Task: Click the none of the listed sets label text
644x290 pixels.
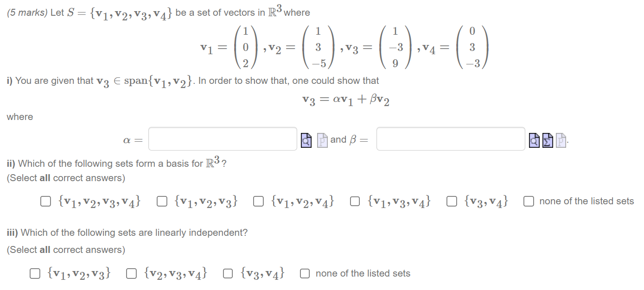Action: coord(361,273)
